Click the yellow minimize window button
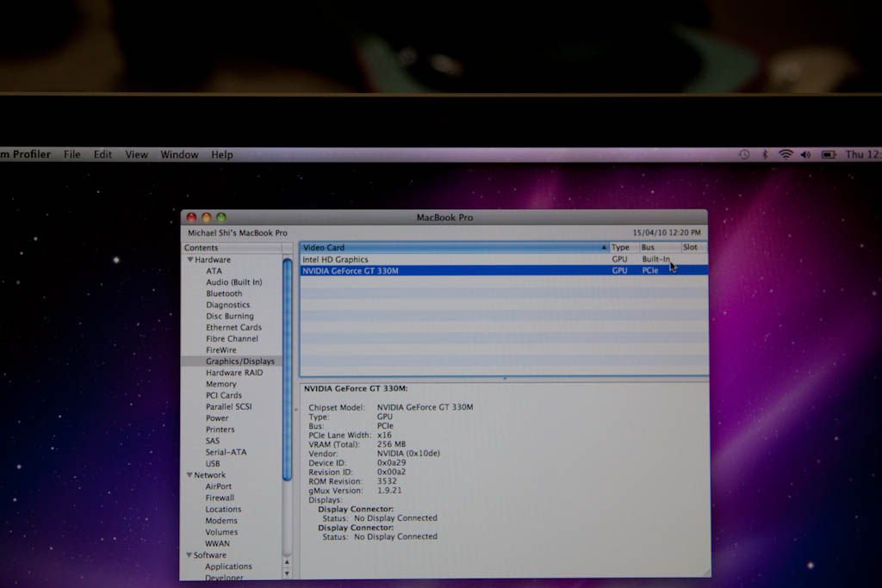 click(207, 217)
